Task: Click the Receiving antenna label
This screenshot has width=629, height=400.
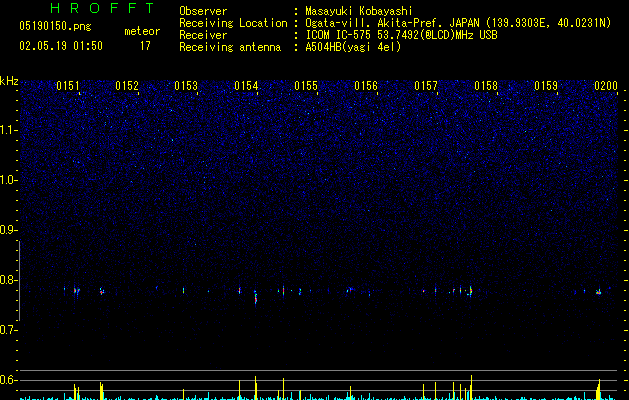Action: [x=230, y=47]
